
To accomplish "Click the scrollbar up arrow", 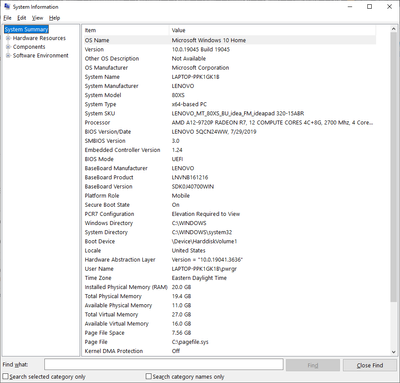I will pos(393,29).
